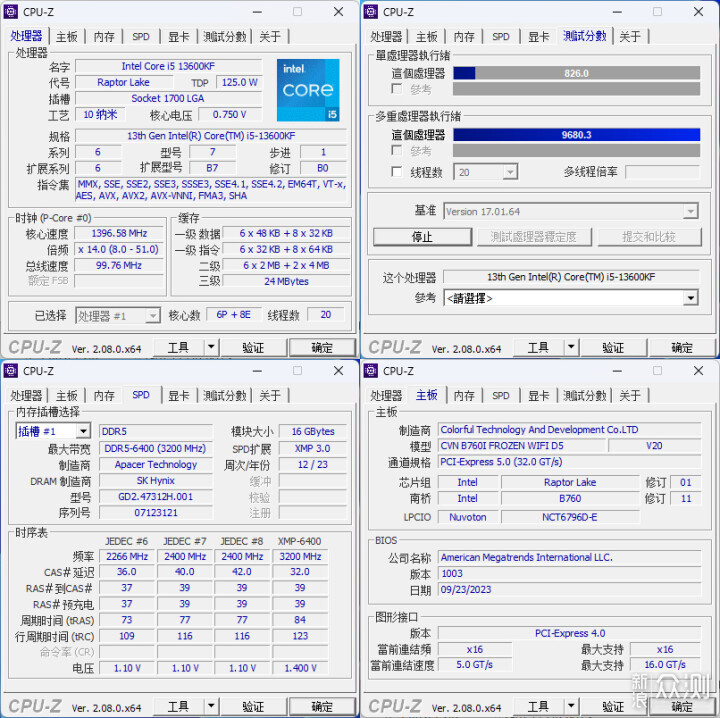This screenshot has width=720, height=718.
Task: Tick the 线程数 thread count checkbox
Action: coord(397,172)
